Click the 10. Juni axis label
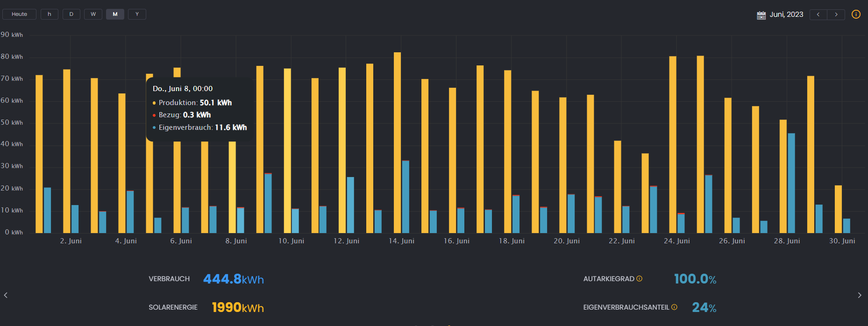Viewport: 868px width, 326px height. coord(291,241)
